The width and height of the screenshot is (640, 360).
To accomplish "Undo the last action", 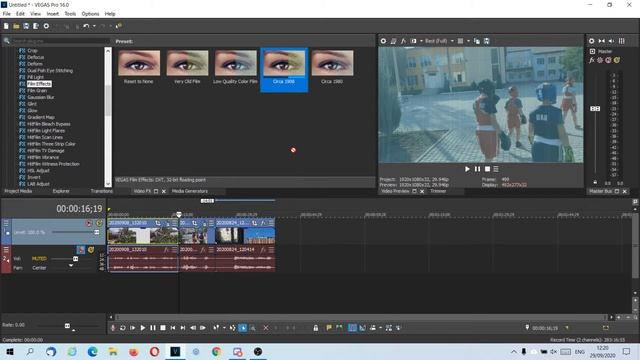I will point(86,26).
